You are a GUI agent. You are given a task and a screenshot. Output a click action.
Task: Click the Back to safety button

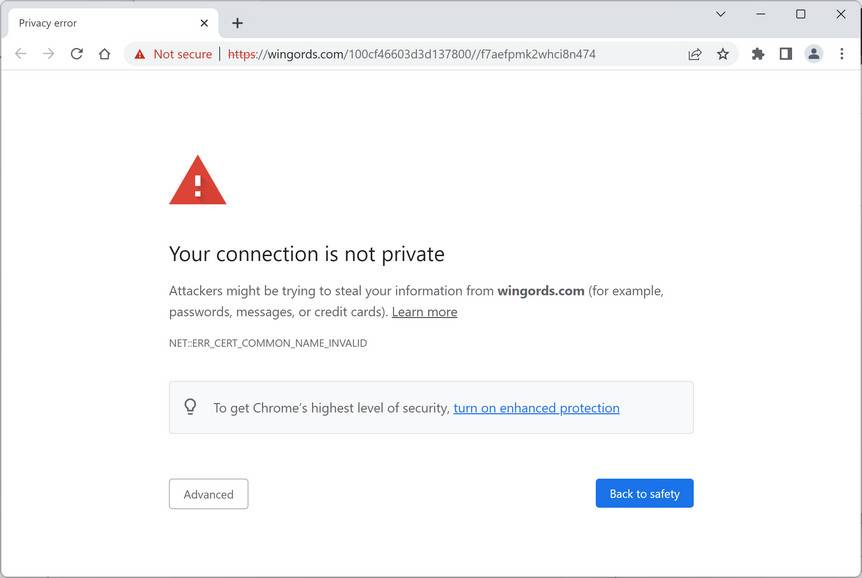[644, 494]
